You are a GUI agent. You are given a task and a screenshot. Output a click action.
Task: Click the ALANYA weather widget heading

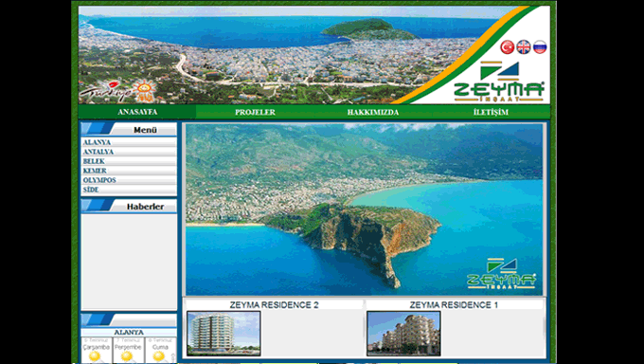point(129,333)
